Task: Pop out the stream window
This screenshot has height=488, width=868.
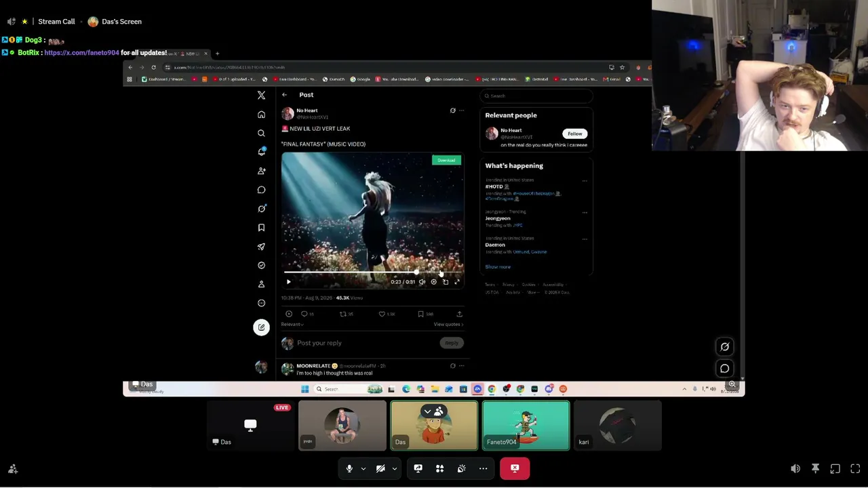Action: [x=835, y=468]
